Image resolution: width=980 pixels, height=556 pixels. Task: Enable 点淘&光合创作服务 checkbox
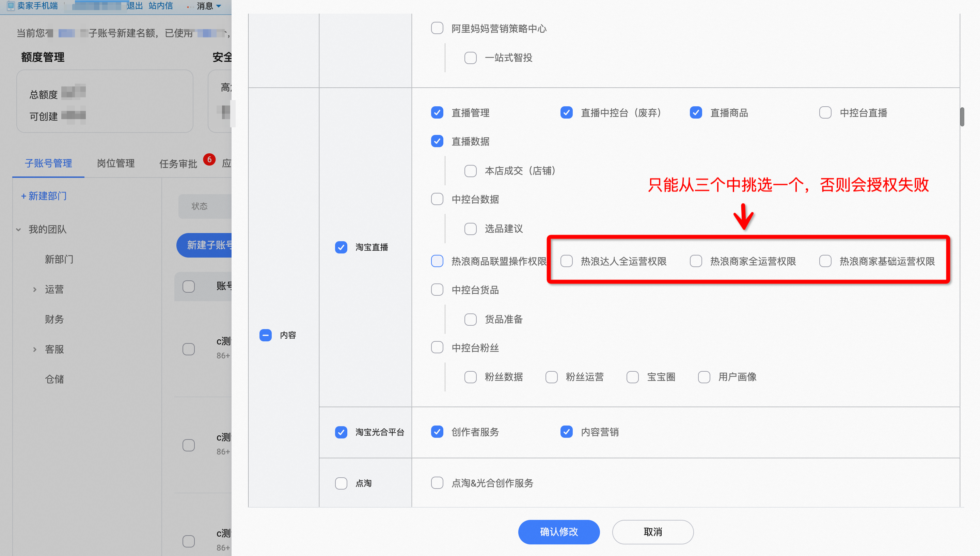tap(437, 483)
